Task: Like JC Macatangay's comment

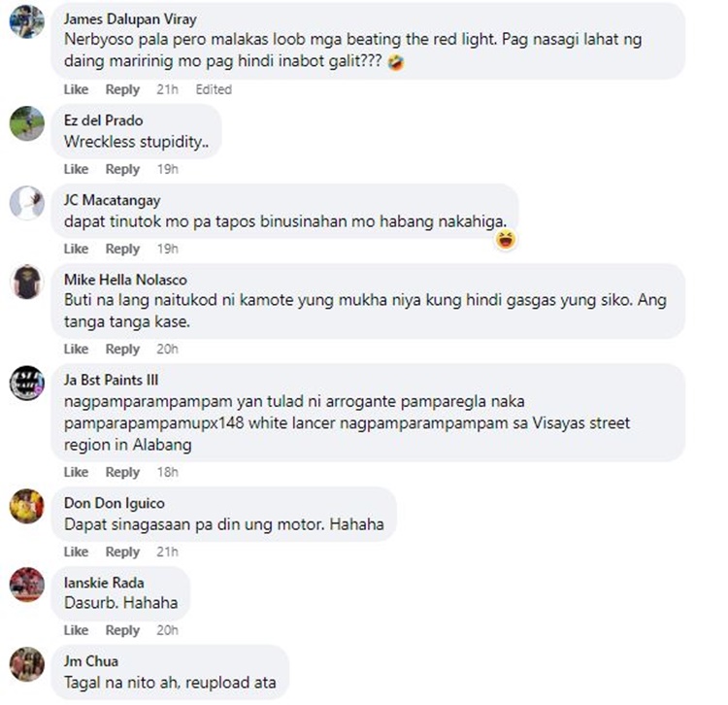Action: [76, 249]
